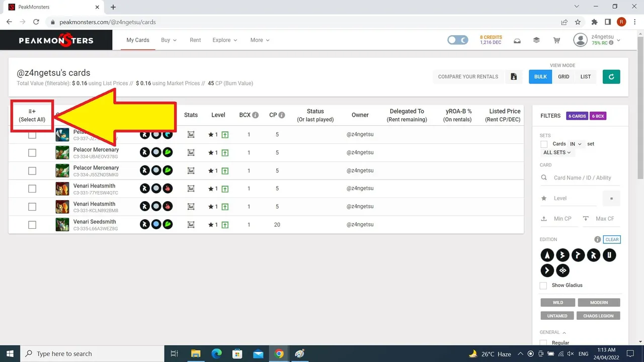
Task: Open the inbox tray icon in header
Action: coord(517,40)
